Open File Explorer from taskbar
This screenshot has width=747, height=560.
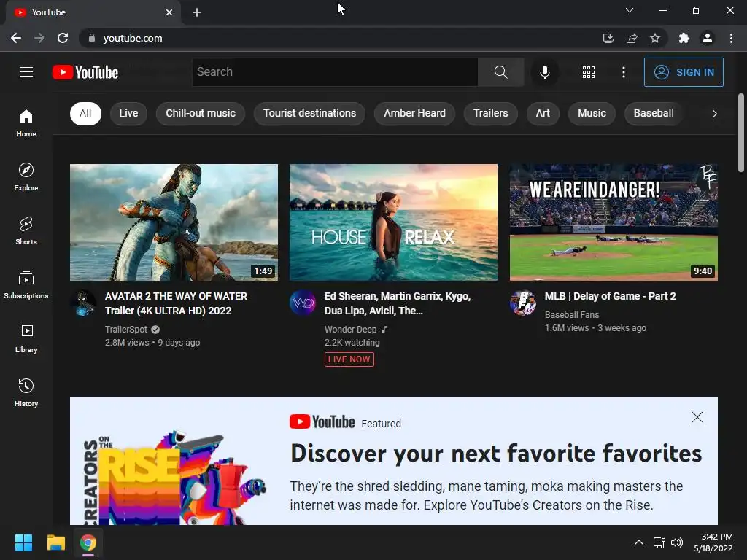point(55,542)
